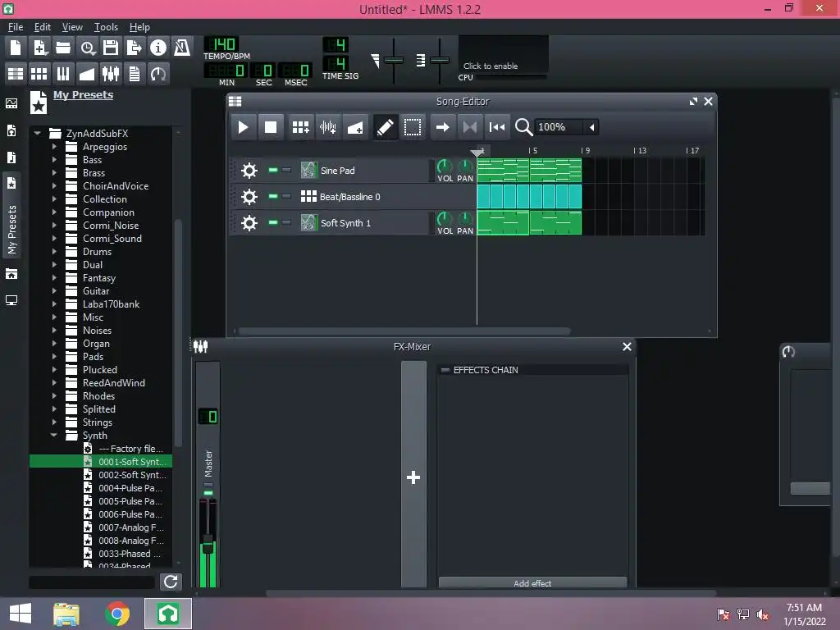Select edit mode selection tool
Viewport: 840px width, 630px height.
413,127
